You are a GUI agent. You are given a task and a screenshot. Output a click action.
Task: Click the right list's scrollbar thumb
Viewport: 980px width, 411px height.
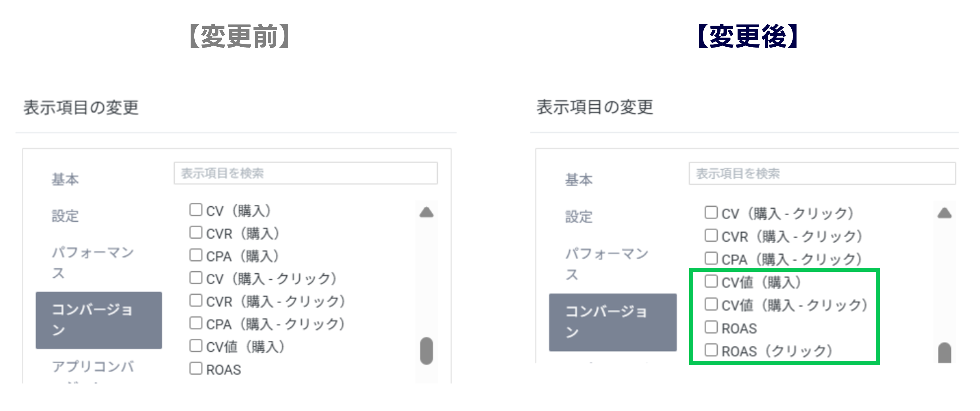[944, 354]
